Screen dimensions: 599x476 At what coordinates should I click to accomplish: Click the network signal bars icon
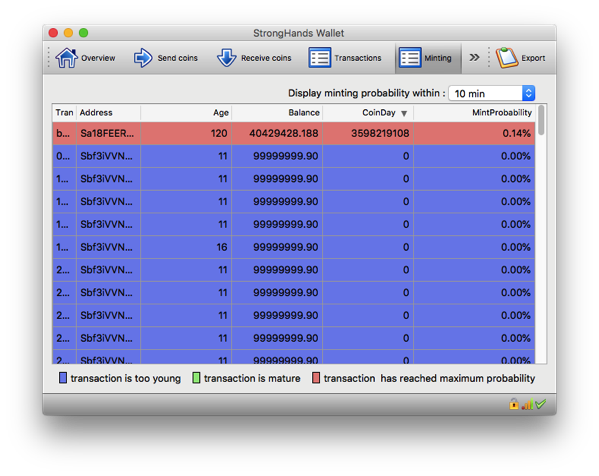coord(528,404)
